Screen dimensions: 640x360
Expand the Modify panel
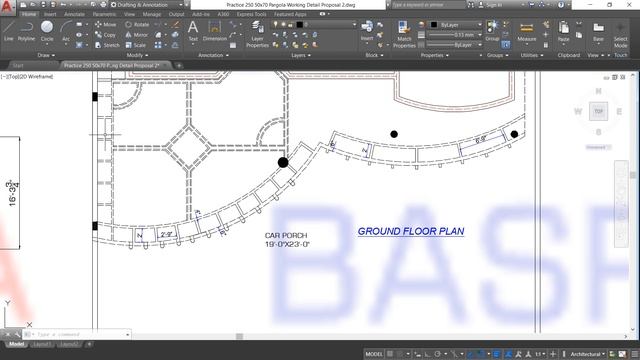[137, 55]
